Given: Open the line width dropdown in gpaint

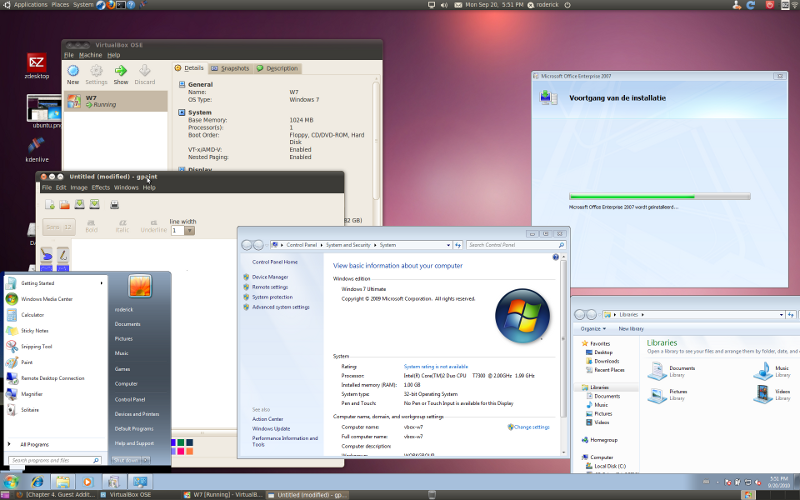Looking at the screenshot, I should (189, 231).
